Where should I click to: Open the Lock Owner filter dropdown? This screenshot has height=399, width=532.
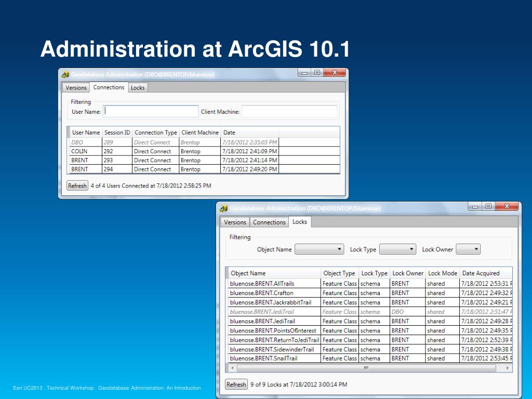(x=468, y=249)
